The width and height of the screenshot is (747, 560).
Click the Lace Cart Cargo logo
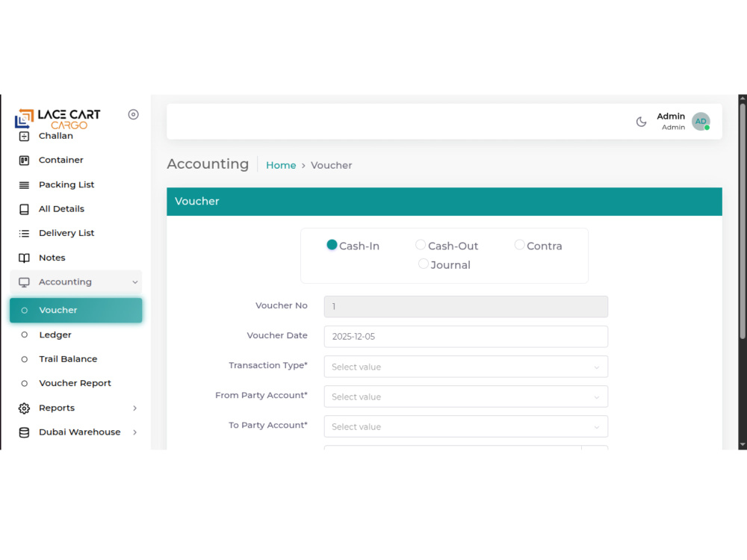[58, 119]
